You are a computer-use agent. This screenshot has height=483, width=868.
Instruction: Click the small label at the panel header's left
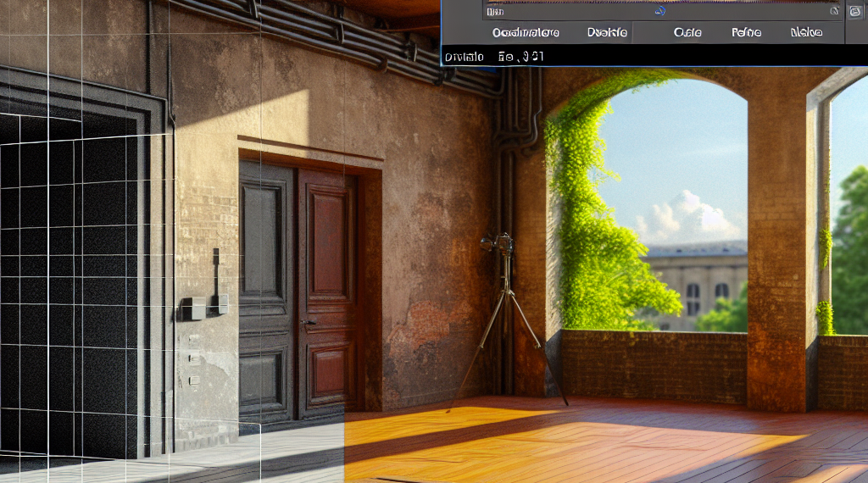[x=495, y=12]
